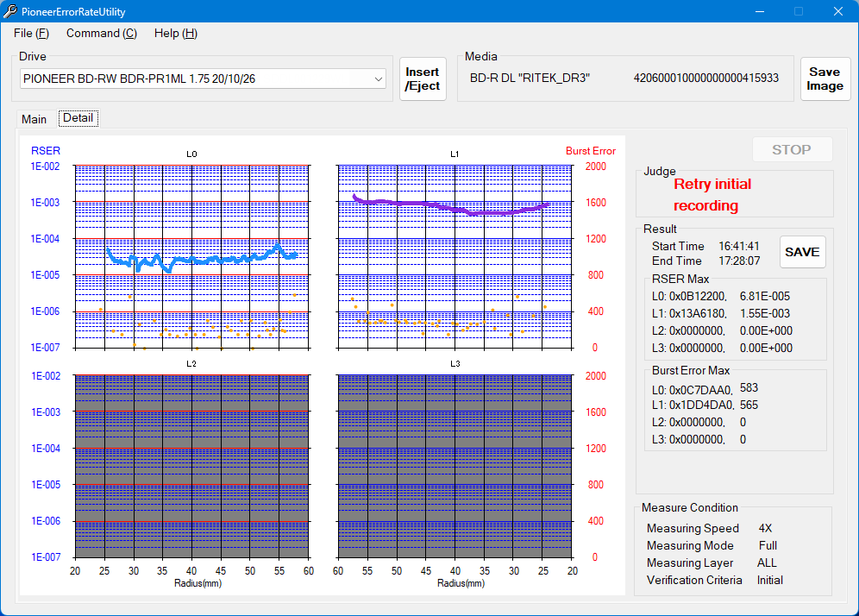Click RSER Max L1 value 1.55E-003
Image resolution: width=859 pixels, height=616 pixels.
pos(765,313)
